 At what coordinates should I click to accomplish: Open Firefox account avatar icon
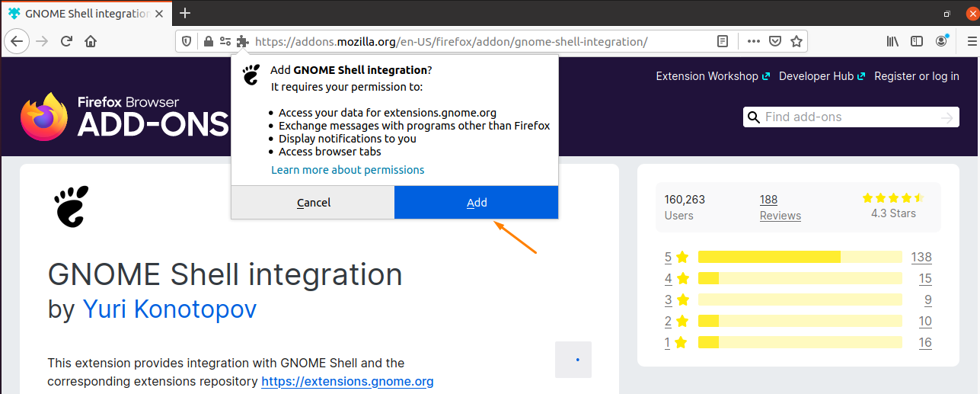click(x=942, y=41)
